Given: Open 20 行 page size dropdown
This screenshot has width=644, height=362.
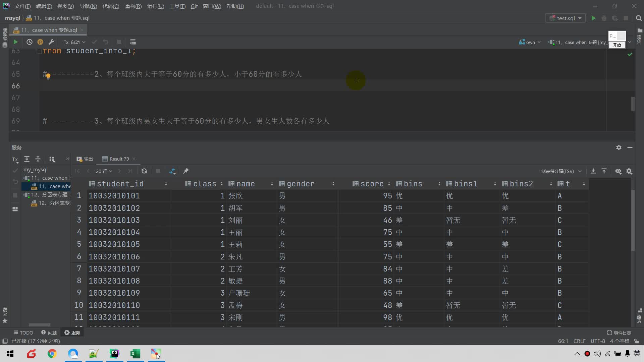Looking at the screenshot, I should [104, 171].
